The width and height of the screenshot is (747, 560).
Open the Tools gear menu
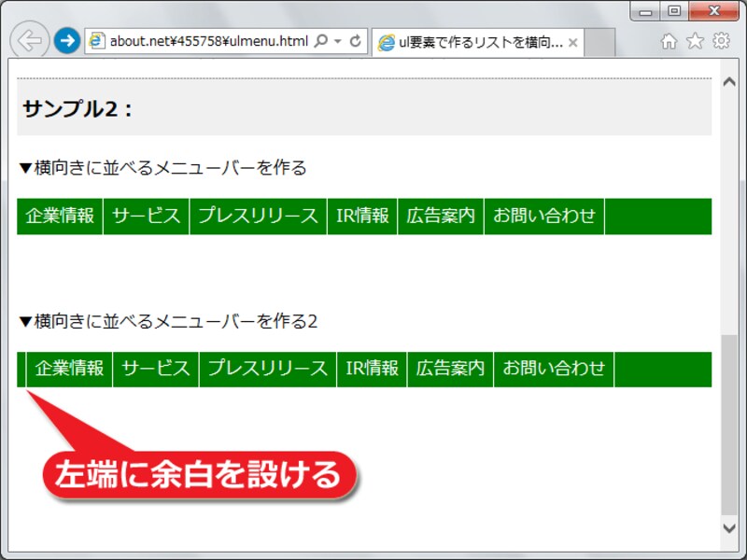(x=719, y=40)
